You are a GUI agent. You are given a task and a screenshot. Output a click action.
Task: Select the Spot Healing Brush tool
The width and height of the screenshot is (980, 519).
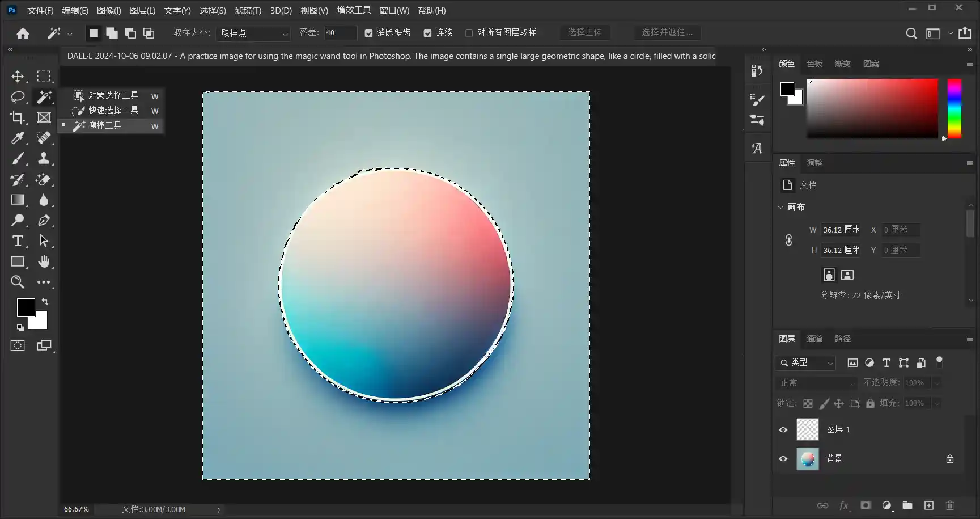coord(44,138)
